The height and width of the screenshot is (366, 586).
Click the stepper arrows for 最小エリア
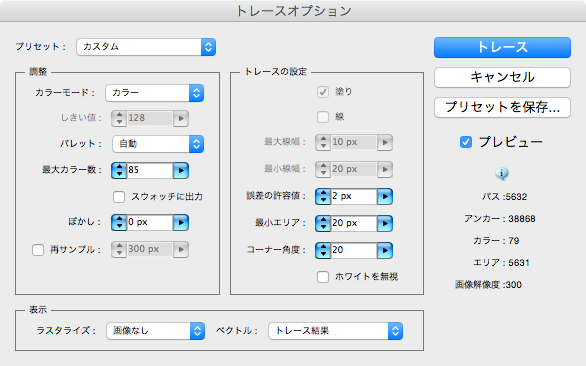323,223
